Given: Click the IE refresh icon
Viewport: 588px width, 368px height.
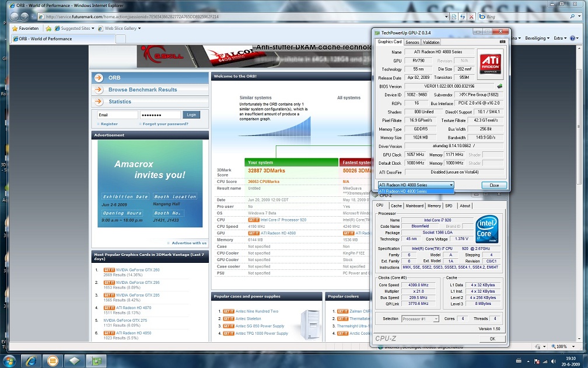Looking at the screenshot, I should click(x=463, y=16).
